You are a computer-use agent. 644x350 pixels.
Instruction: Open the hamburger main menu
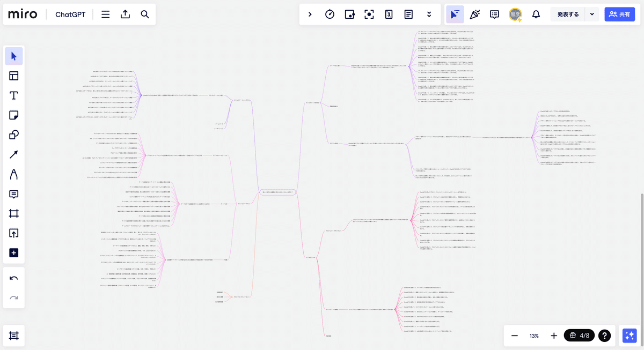click(106, 14)
